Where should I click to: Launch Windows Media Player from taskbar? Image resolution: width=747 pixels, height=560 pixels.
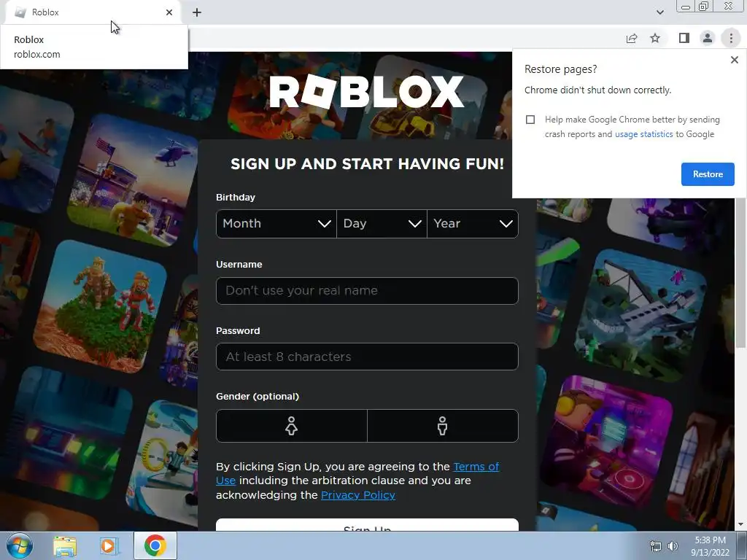click(108, 545)
